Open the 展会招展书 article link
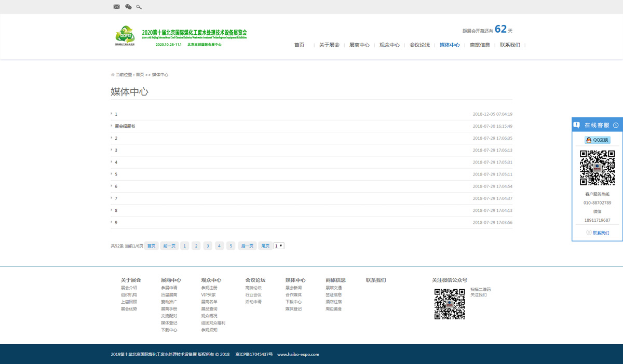Image resolution: width=623 pixels, height=364 pixels. click(125, 126)
